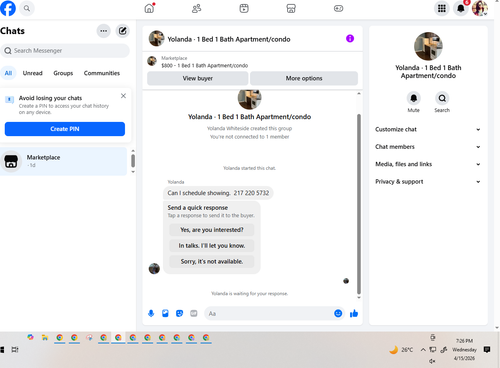Click message Can I schedule showing
500x368 pixels.
click(x=218, y=193)
